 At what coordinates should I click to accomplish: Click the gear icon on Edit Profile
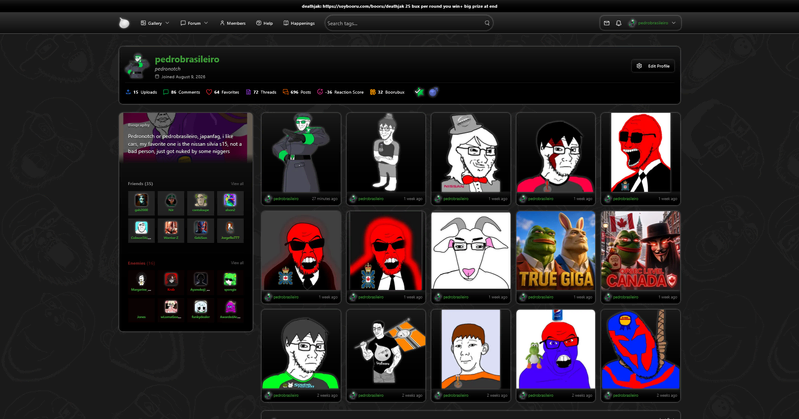point(640,66)
